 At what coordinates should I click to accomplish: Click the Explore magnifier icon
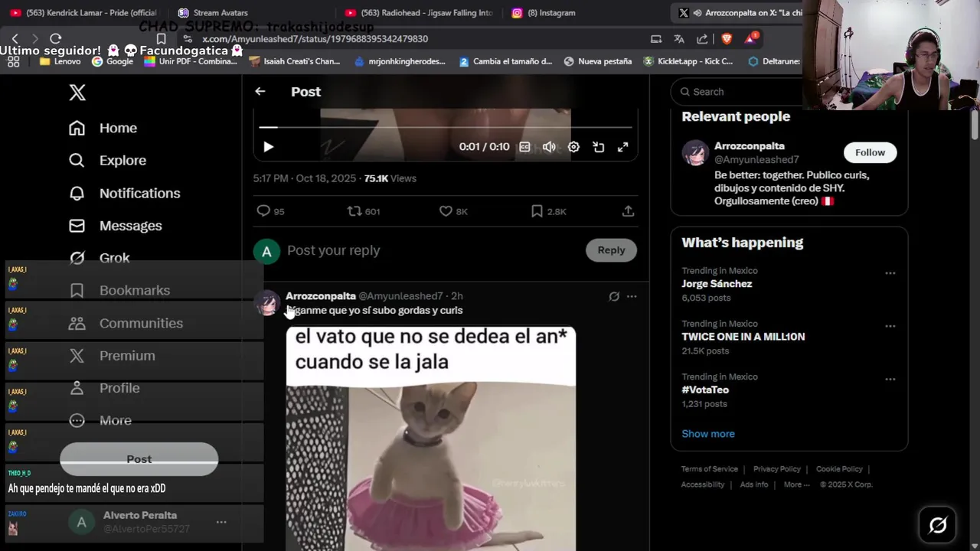click(x=77, y=160)
